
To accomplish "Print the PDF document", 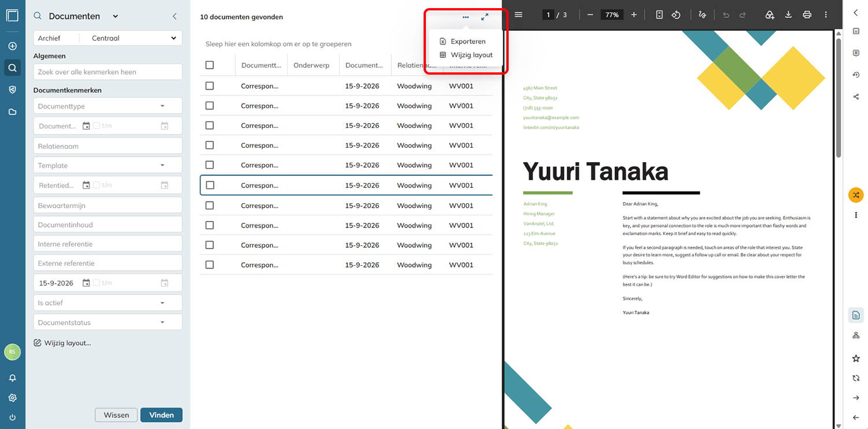I will pos(807,14).
